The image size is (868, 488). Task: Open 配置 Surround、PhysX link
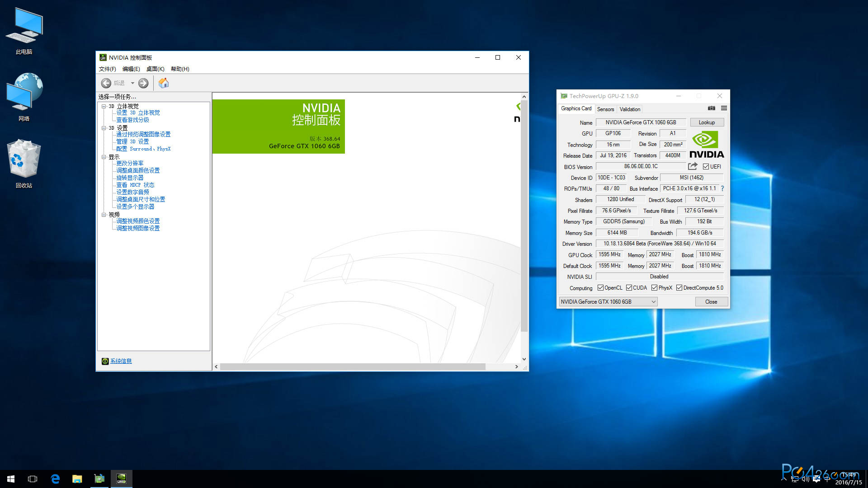(143, 149)
